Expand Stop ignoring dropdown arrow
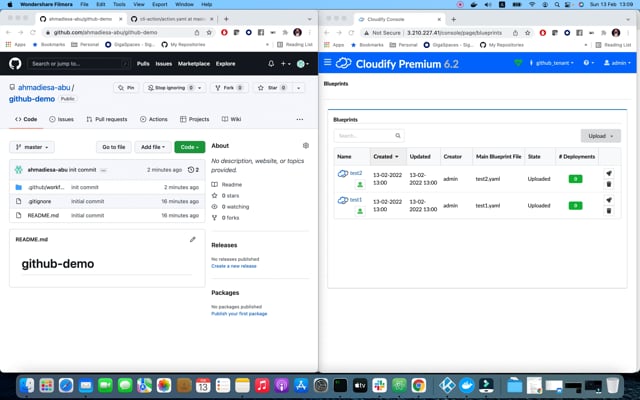The height and width of the screenshot is (400, 640). tap(200, 88)
